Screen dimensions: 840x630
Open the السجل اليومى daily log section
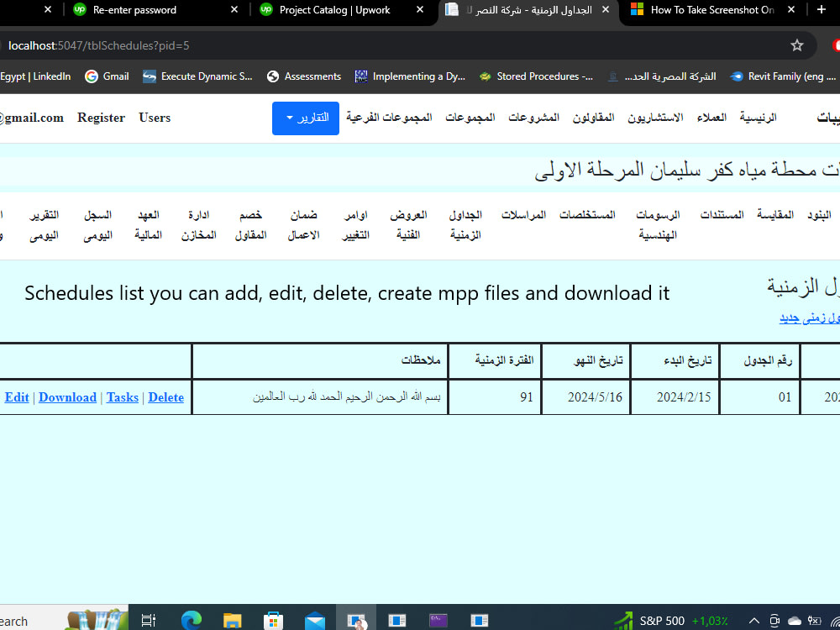pyautogui.click(x=97, y=224)
